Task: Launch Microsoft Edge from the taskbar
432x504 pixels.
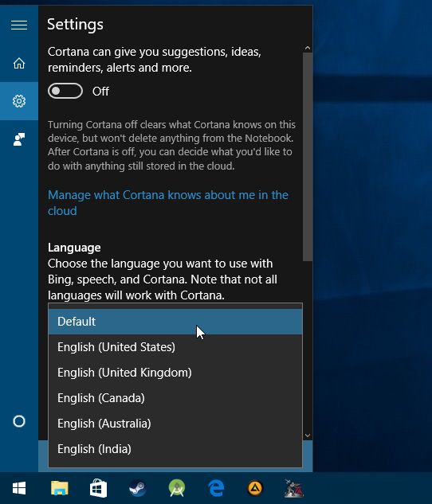Action: tap(216, 488)
